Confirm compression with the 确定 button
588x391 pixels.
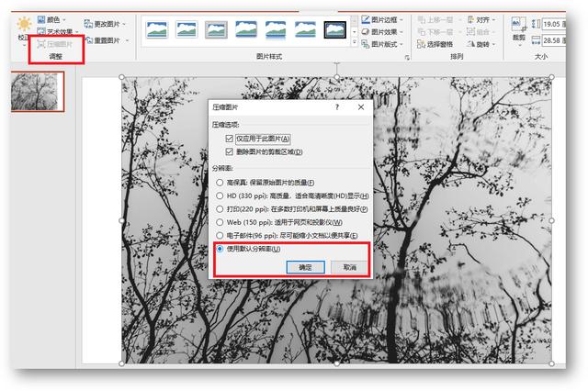[x=306, y=267]
